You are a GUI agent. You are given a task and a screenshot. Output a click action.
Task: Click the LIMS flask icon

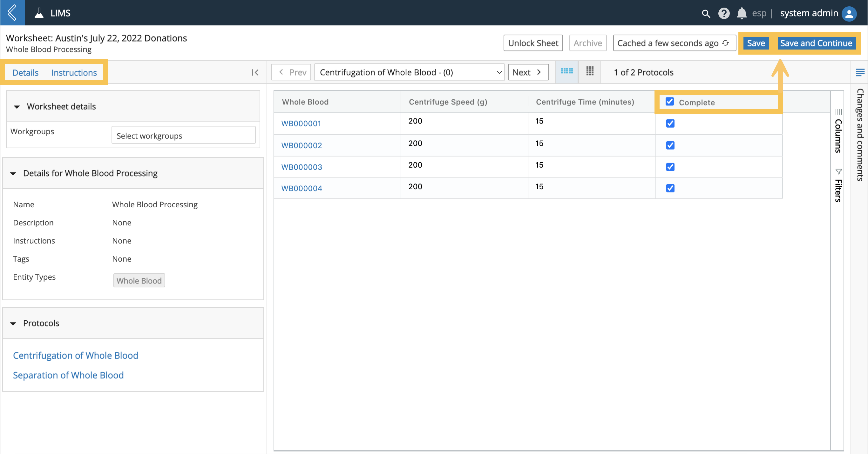39,13
